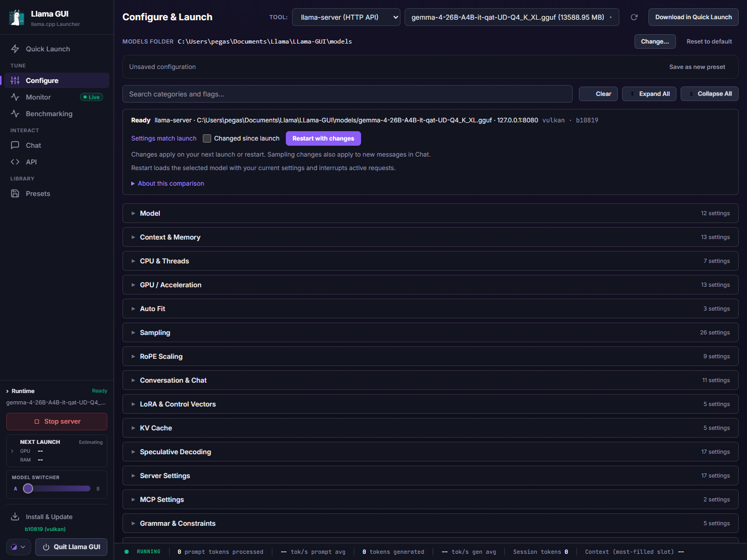Toggle the Changed since launch checkbox

click(207, 138)
